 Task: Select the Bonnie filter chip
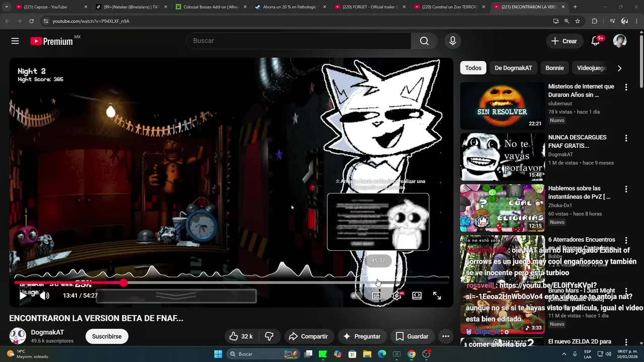click(554, 68)
